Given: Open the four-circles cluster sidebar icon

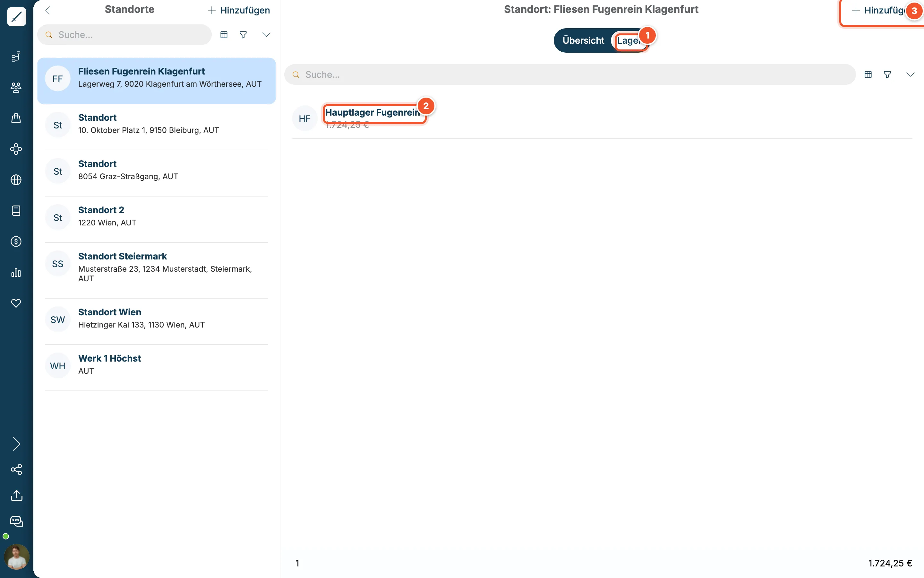Looking at the screenshot, I should (x=16, y=149).
